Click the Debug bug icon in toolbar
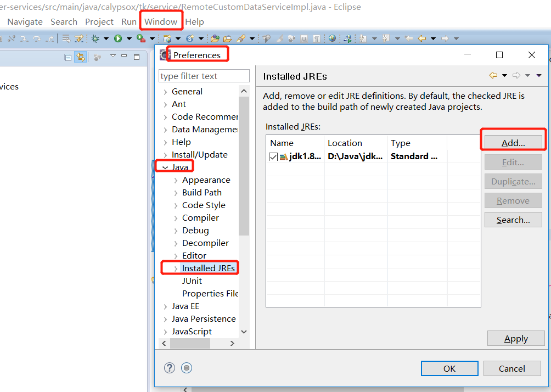 point(95,38)
